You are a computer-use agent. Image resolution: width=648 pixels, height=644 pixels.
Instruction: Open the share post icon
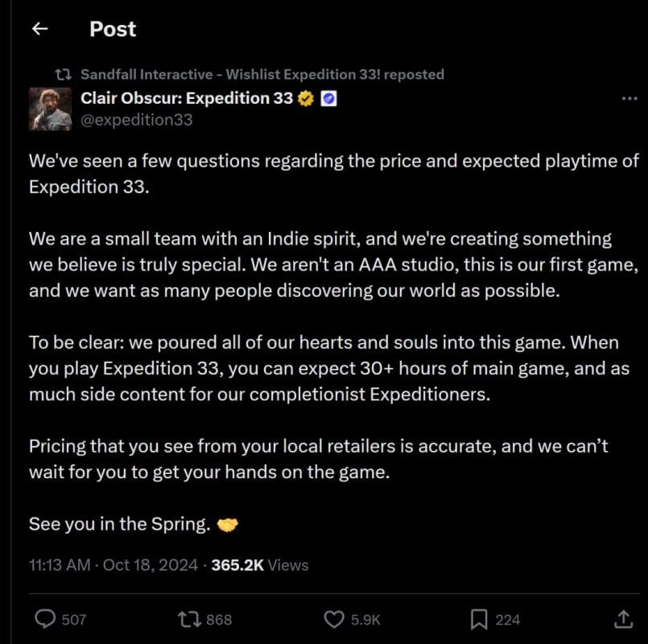point(623,619)
